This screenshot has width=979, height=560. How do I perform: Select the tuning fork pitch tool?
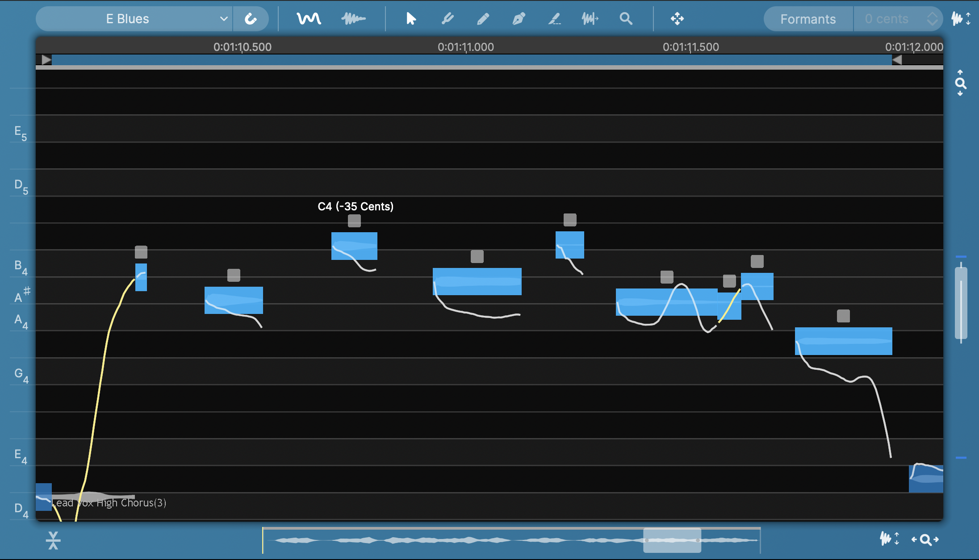pos(447,19)
